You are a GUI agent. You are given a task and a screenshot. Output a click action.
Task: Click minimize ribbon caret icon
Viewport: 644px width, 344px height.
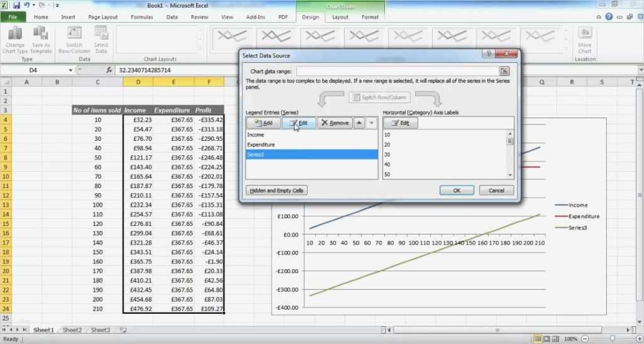tap(599, 17)
